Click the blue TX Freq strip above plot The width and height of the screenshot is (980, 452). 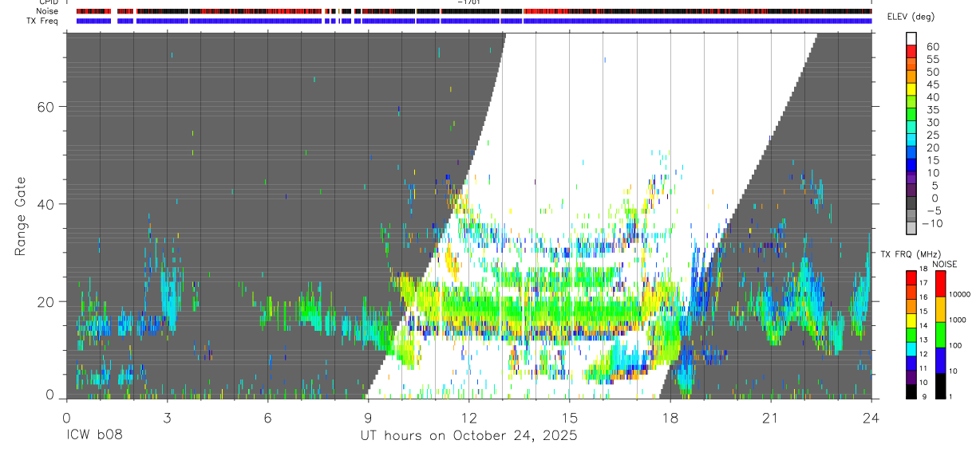(474, 21)
